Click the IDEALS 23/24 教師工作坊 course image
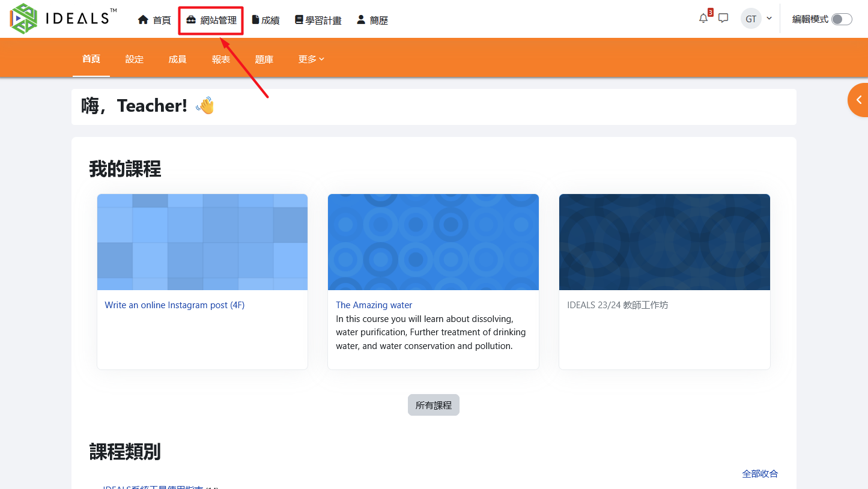 click(x=664, y=242)
